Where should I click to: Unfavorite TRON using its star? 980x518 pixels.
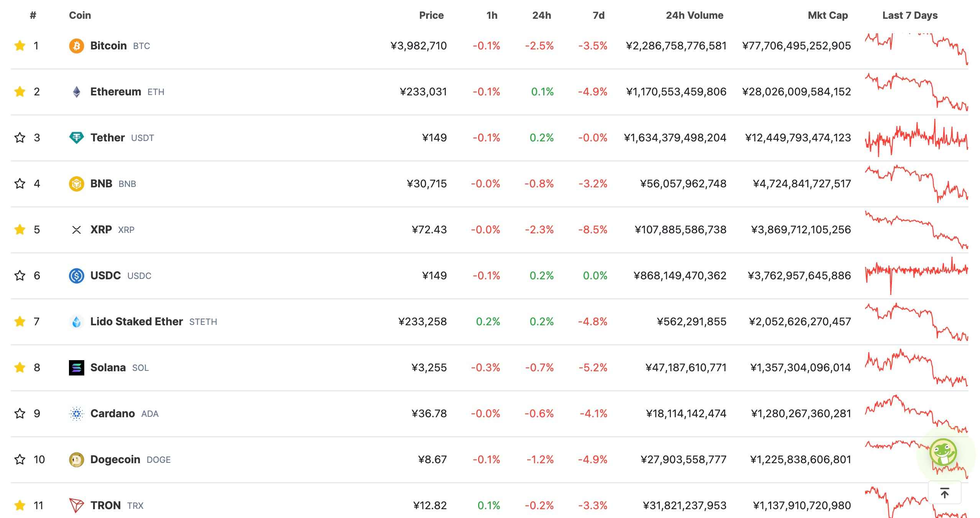[20, 506]
